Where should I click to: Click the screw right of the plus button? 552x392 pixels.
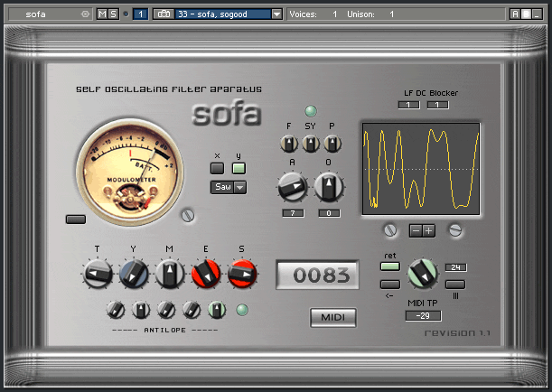(455, 230)
